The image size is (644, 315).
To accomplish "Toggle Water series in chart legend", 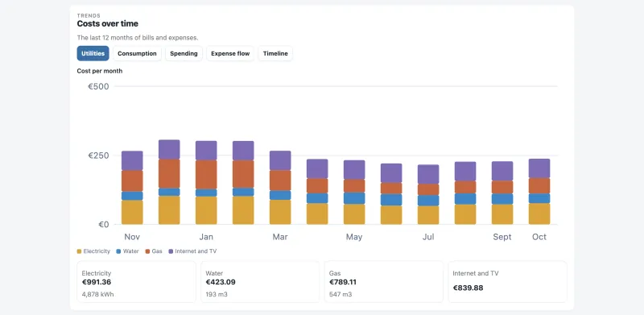I will click(x=127, y=251).
